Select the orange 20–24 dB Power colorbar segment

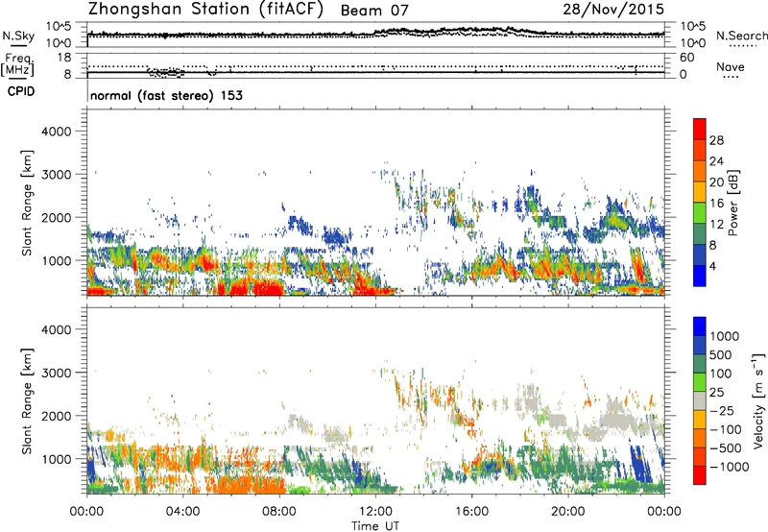[x=700, y=171]
